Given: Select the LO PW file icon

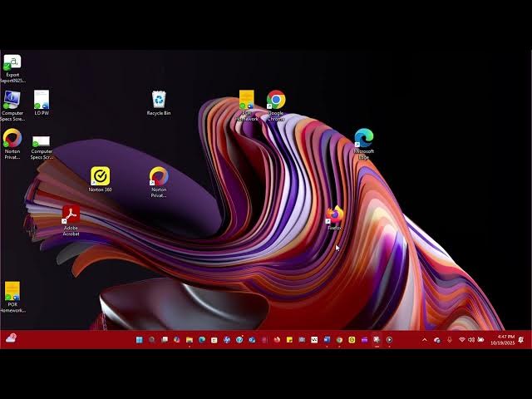Looking at the screenshot, I should tap(42, 100).
